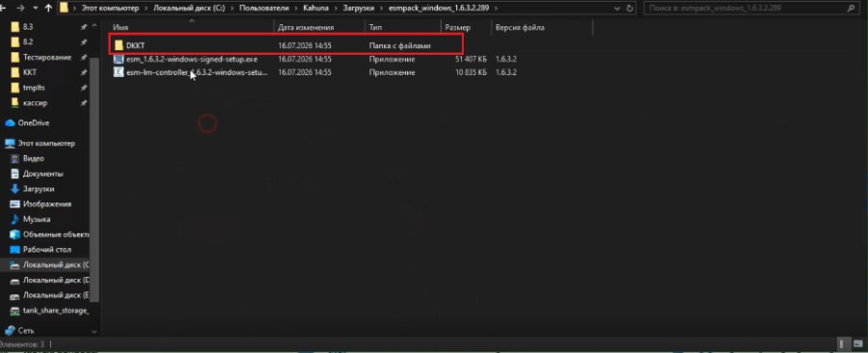Open Музыка note icon
Viewport: 868px width, 353px height.
pyautogui.click(x=14, y=219)
